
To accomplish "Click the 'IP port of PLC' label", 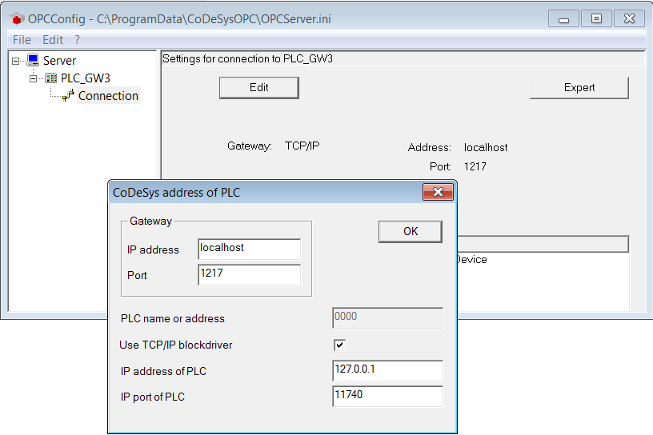I will point(152,397).
